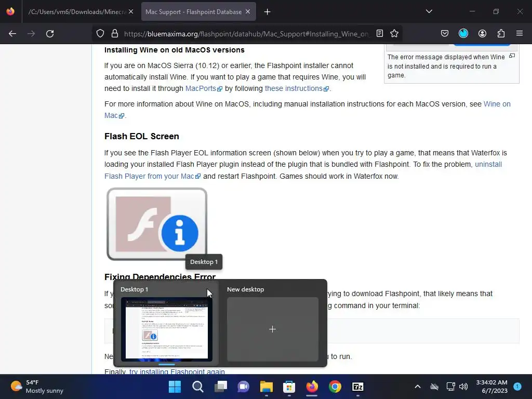The height and width of the screenshot is (399, 532).
Task: Close the Mac Support tab
Action: click(x=248, y=12)
